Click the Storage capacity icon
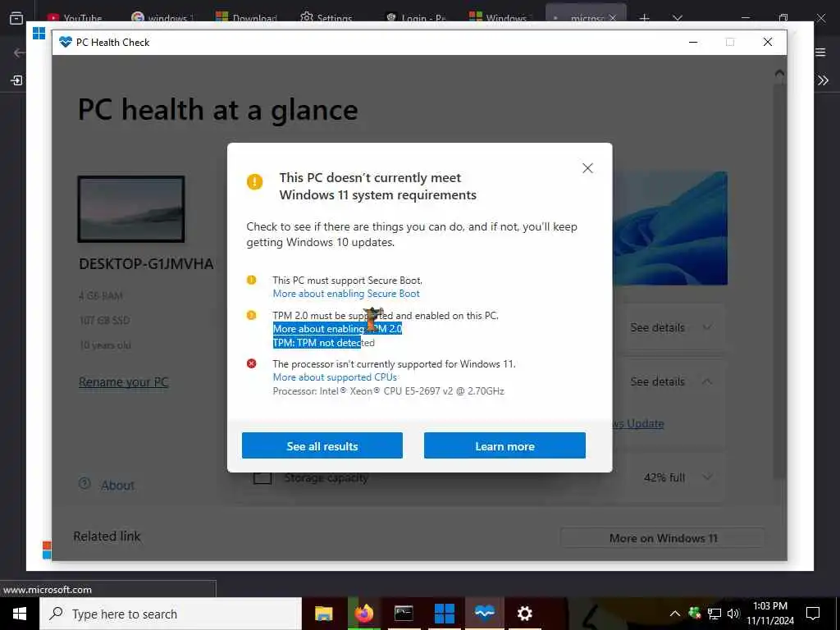This screenshot has width=840, height=630. point(262,477)
